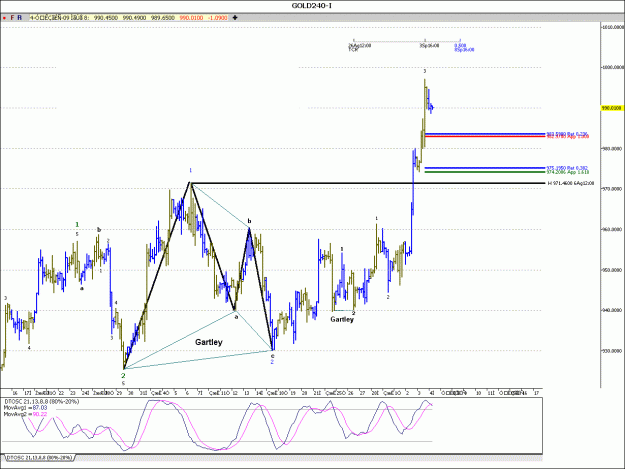Click the MovAvg1 = 87.03 indicator value

26,408
